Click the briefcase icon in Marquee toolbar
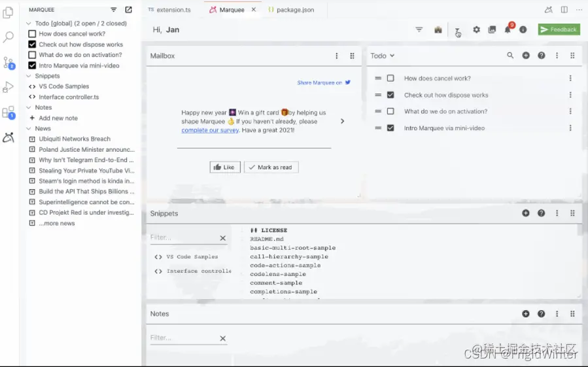Viewport: 588px width, 367px height. pyautogui.click(x=438, y=29)
